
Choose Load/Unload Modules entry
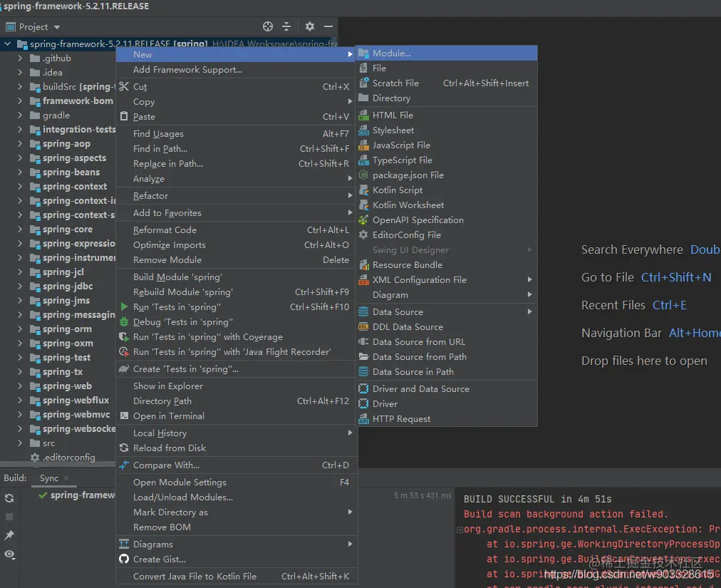[235, 497]
